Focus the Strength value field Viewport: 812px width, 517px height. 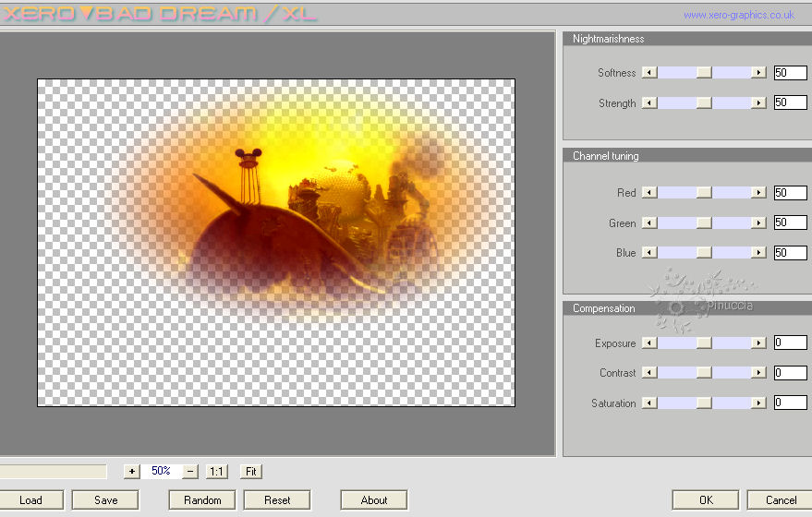click(x=790, y=102)
